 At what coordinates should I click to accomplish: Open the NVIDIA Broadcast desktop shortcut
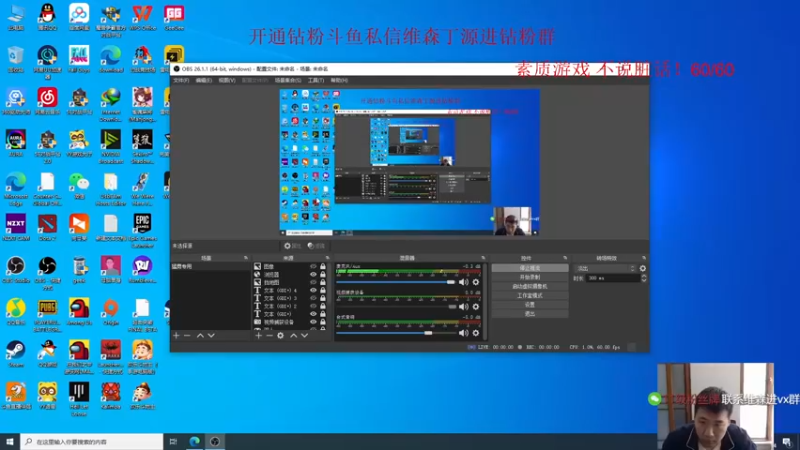coord(111,147)
